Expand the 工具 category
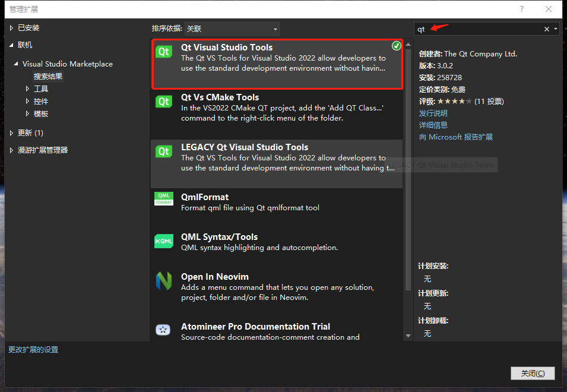567x392 pixels. click(27, 88)
